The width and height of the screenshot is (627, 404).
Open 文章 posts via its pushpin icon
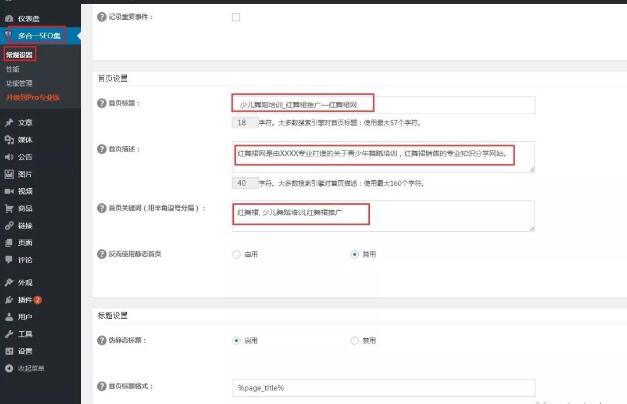(9, 122)
